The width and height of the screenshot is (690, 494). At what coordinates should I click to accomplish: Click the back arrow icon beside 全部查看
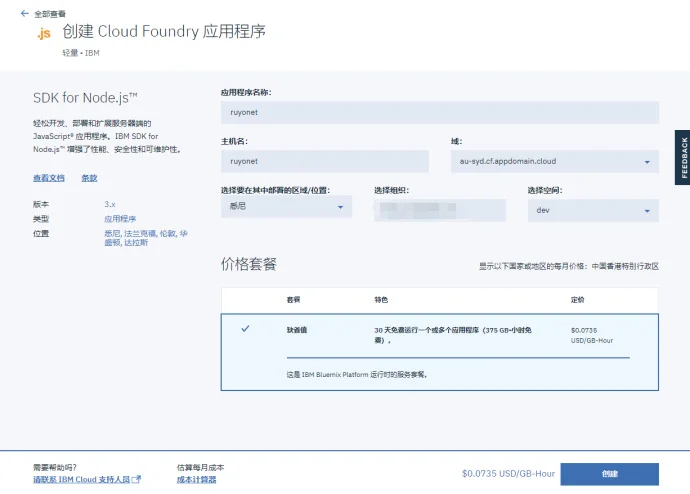tap(25, 14)
